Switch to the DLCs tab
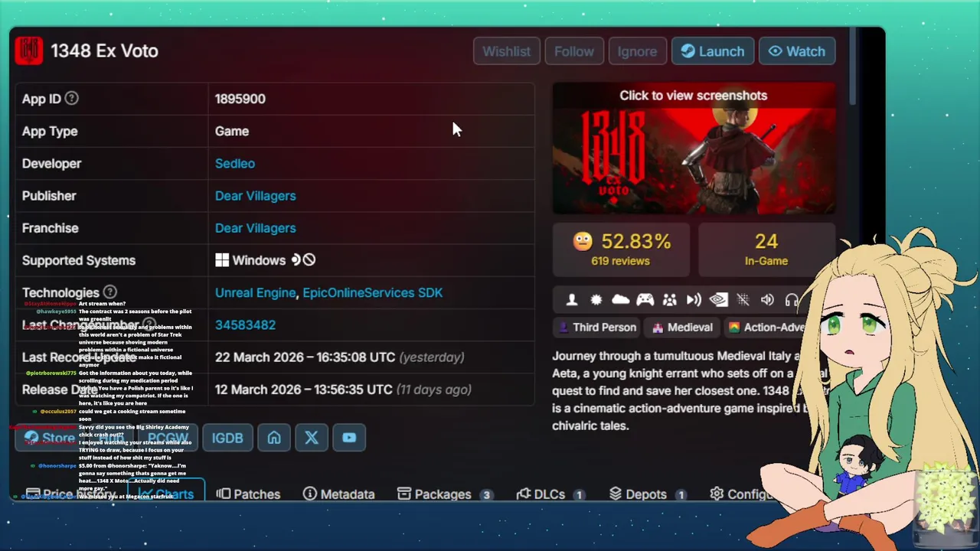The width and height of the screenshot is (980, 551). [551, 494]
